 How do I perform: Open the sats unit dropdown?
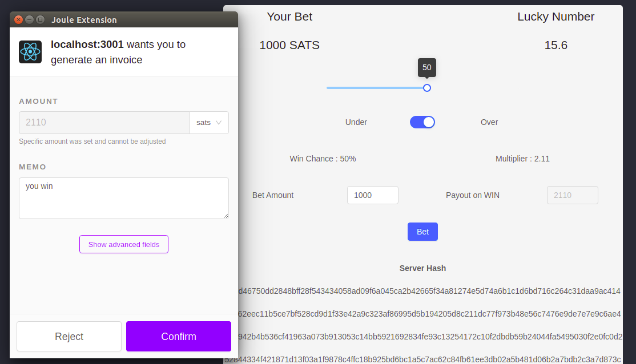209,123
